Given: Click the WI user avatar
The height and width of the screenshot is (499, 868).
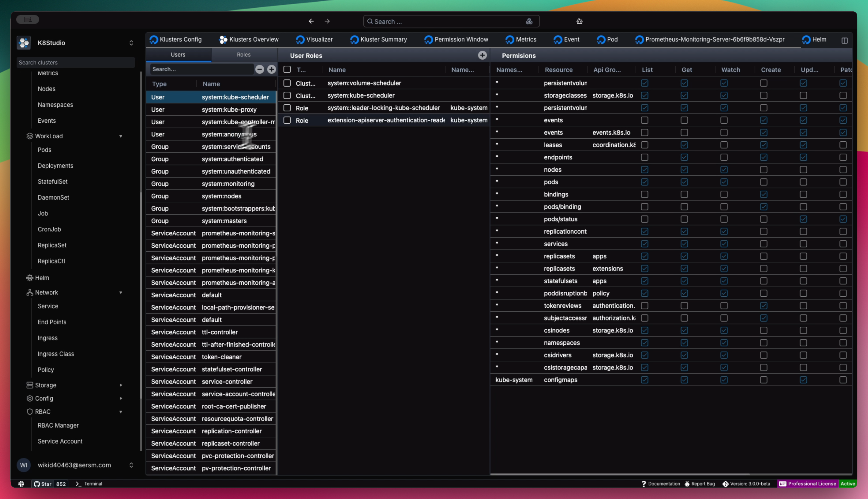Looking at the screenshot, I should [x=24, y=465].
